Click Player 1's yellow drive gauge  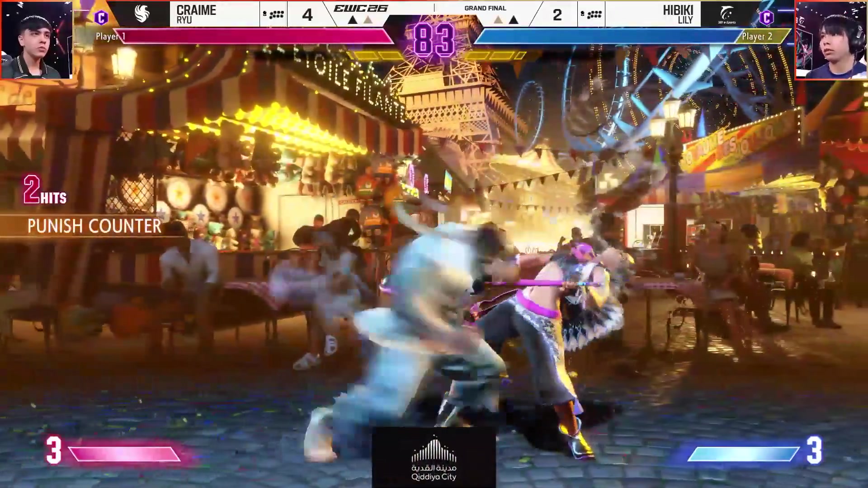[375, 56]
